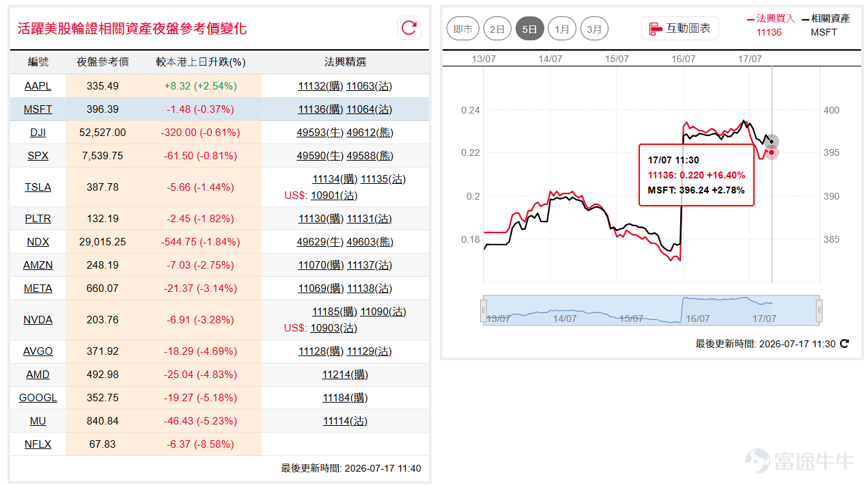This screenshot has width=868, height=486.
Task: Open META put warrant 11138
Action: [369, 288]
